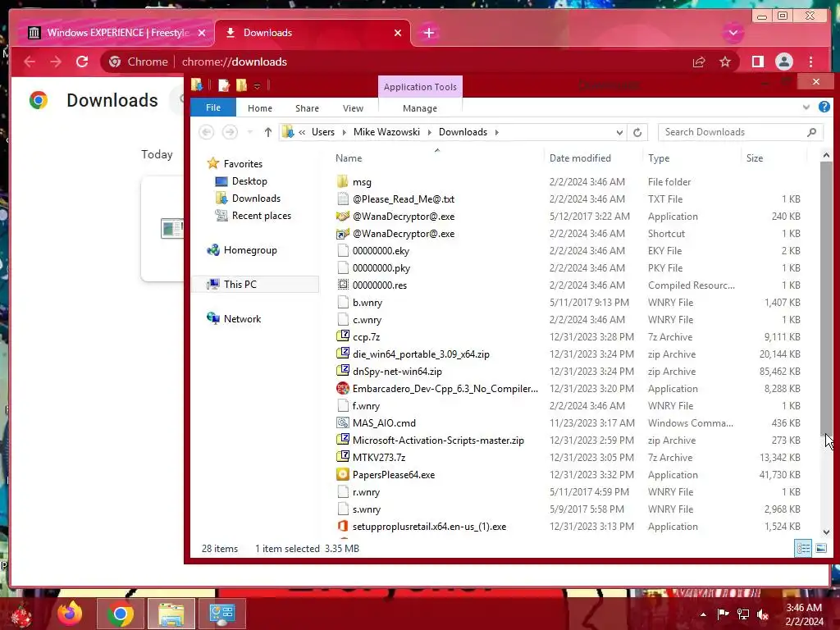Close the Downloads Chrome tab
The image size is (840, 630).
[398, 33]
